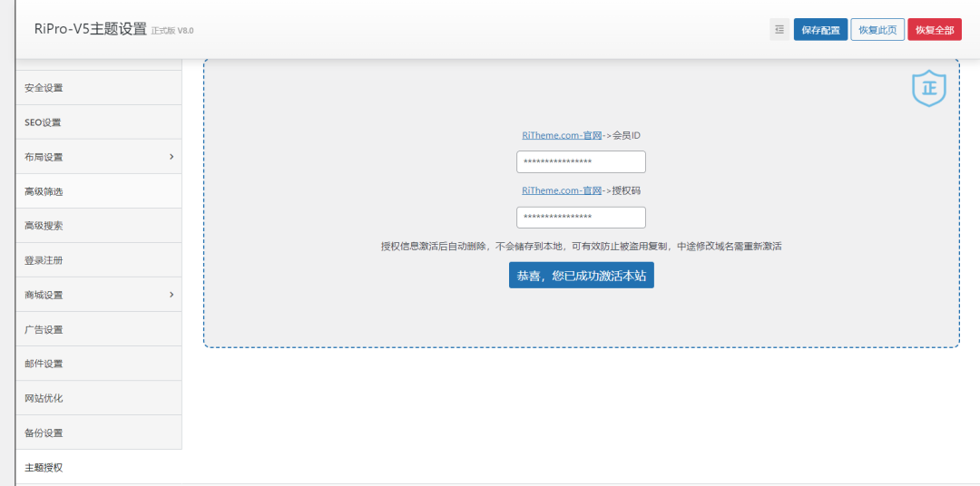This screenshot has width=980, height=486.
Task: Open the 安全设置 tab
Action: point(44,88)
